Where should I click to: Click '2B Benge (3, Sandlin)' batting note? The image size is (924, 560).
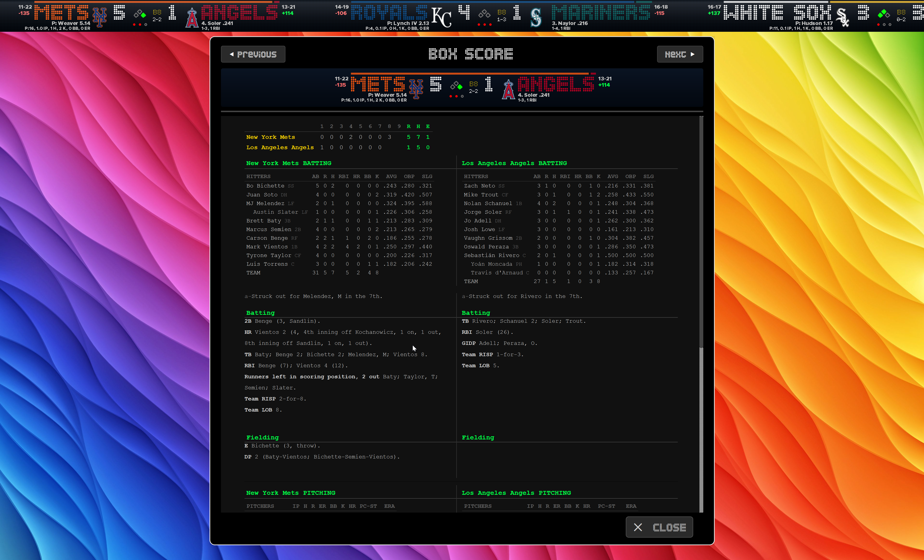point(282,321)
